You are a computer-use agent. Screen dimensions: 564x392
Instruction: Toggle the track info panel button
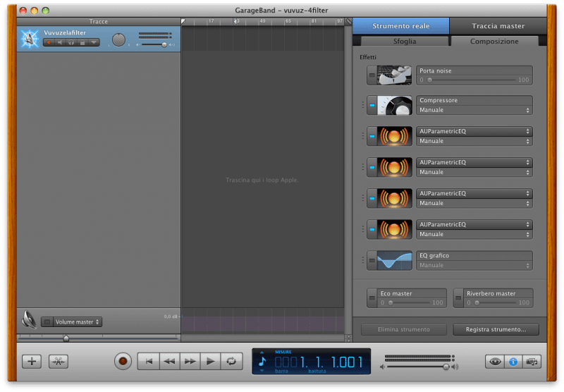point(513,361)
